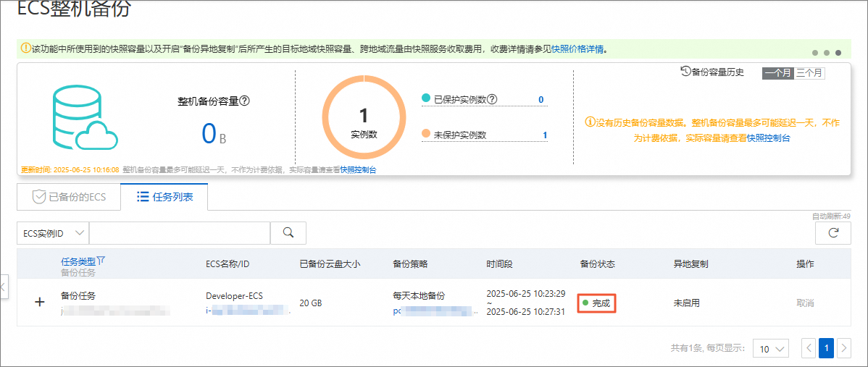The image size is (868, 367).
Task: Click the cloud database storage icon
Action: coord(84,118)
